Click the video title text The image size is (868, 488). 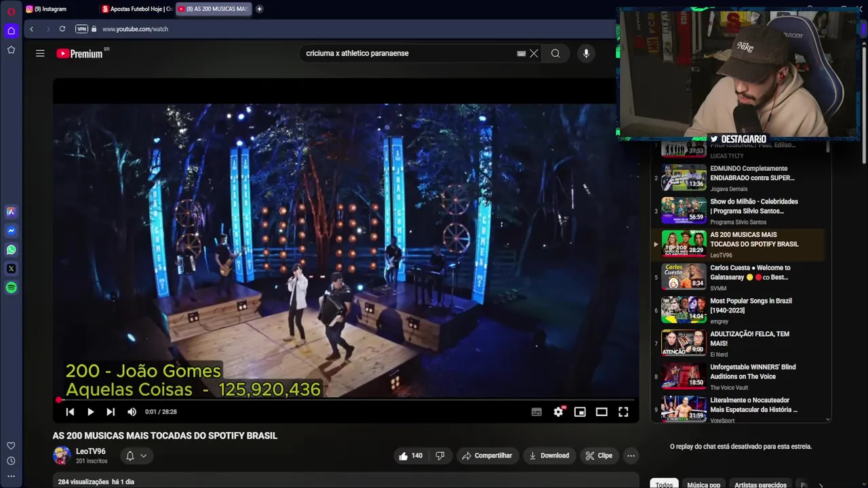pyautogui.click(x=165, y=436)
